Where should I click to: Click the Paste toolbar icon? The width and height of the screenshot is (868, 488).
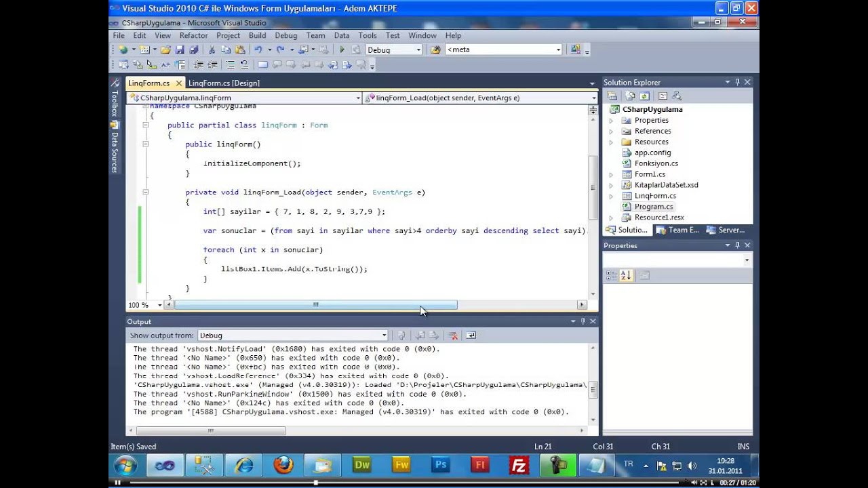point(240,49)
